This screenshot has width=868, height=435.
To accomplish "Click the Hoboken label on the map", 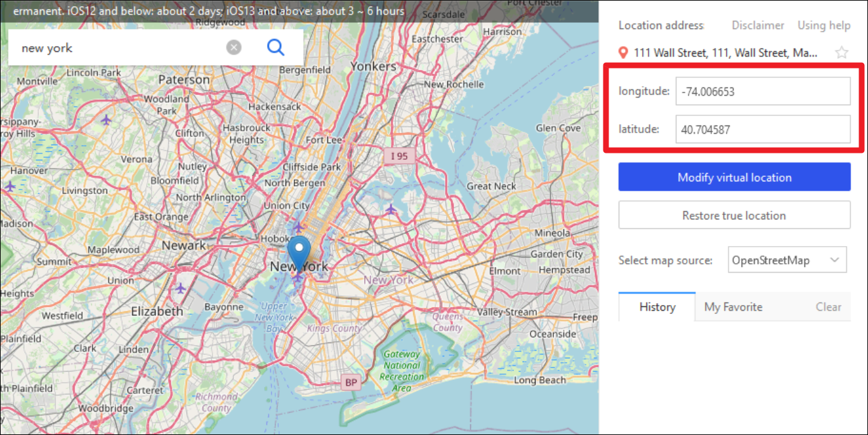I will [276, 239].
